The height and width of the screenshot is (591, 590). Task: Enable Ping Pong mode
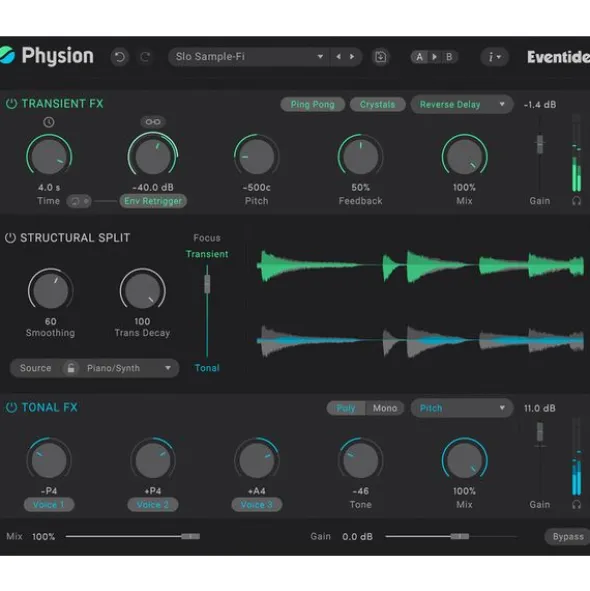click(313, 104)
